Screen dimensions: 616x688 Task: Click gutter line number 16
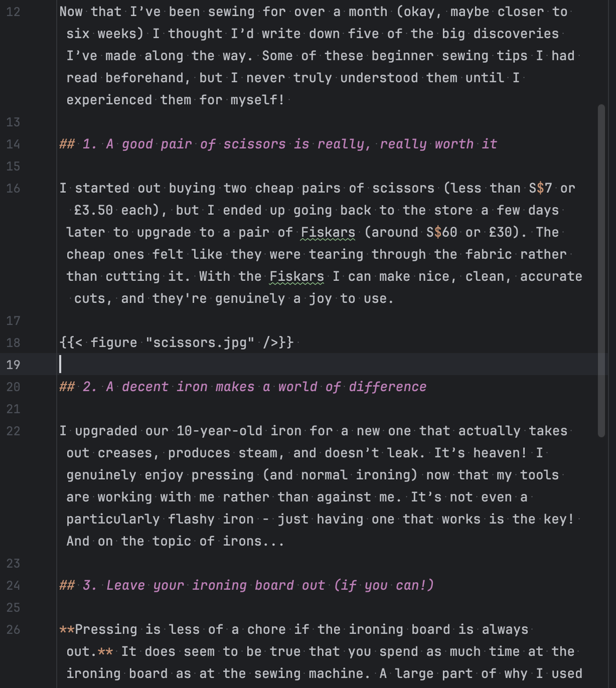pos(13,188)
